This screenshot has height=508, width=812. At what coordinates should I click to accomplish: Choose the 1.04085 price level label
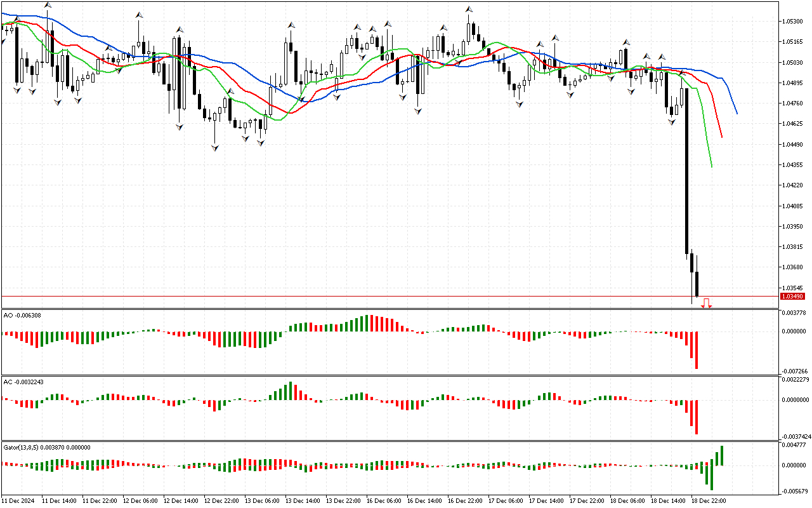point(794,206)
